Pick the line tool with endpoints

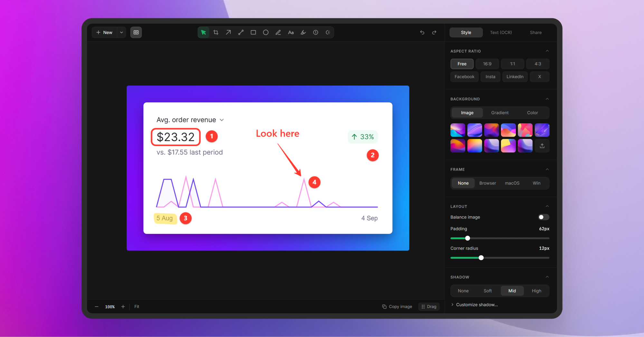coord(241,33)
